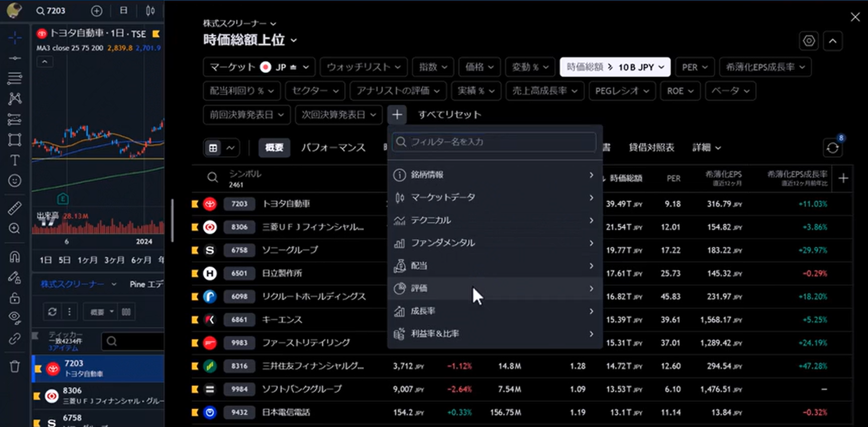Toggle lock all drawings padlock

point(15,298)
